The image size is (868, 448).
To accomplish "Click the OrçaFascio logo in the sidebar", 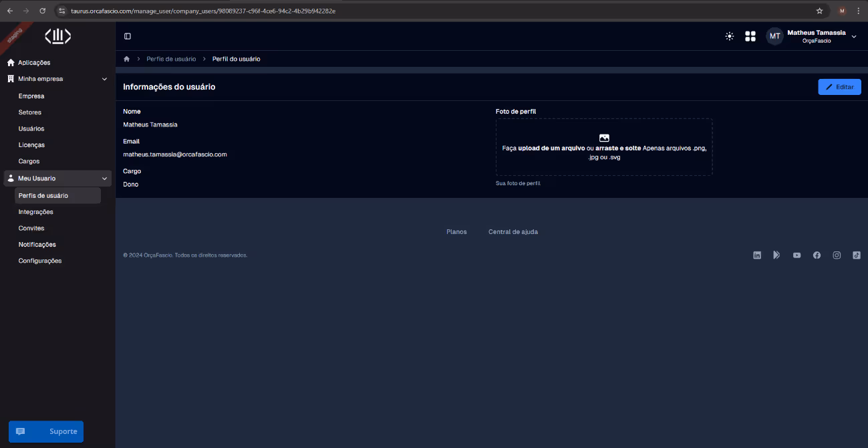I will (x=58, y=36).
